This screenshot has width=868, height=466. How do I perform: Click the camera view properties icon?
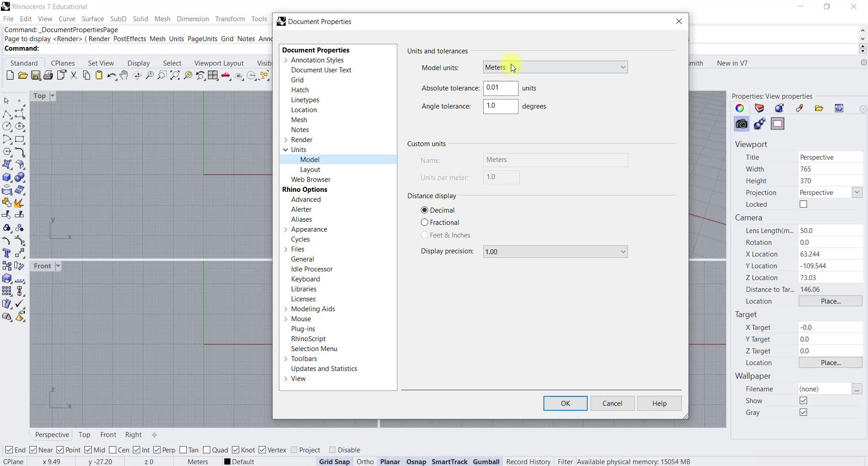[x=741, y=124]
